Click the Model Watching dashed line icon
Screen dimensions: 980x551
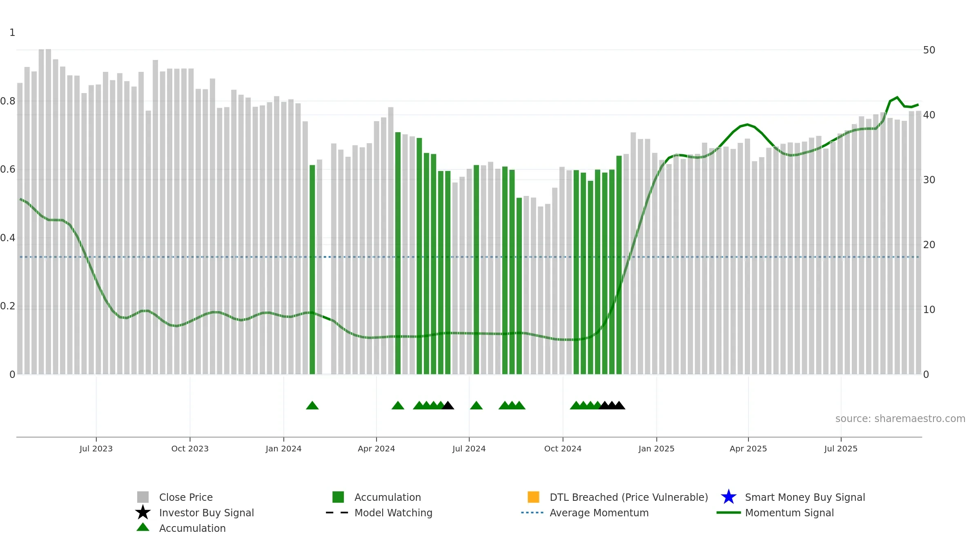[x=337, y=513]
